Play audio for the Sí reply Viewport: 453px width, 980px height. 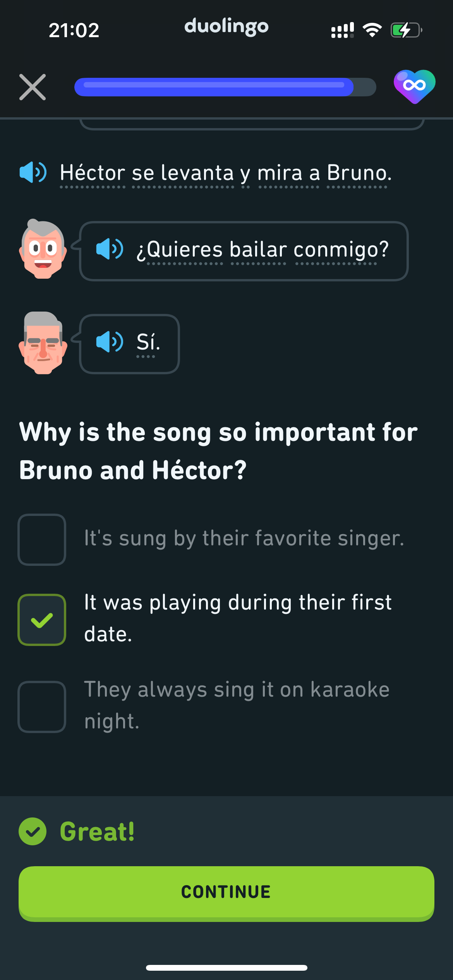(110, 342)
